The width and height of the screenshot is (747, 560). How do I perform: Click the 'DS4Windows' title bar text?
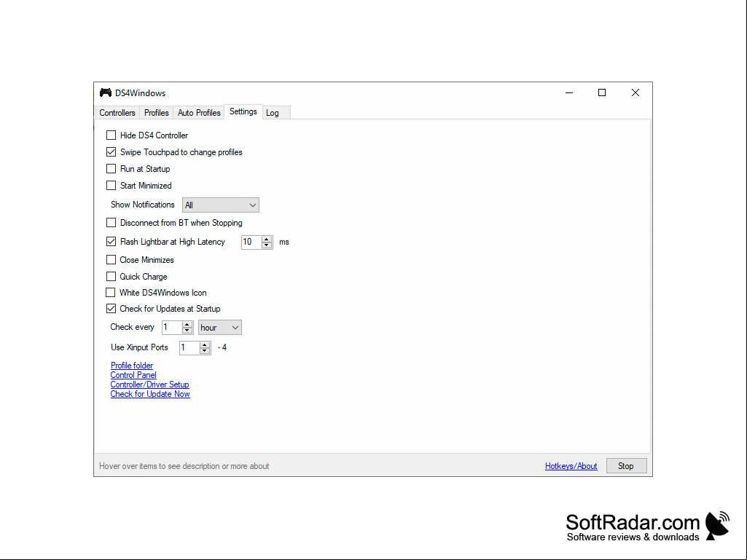(x=140, y=93)
